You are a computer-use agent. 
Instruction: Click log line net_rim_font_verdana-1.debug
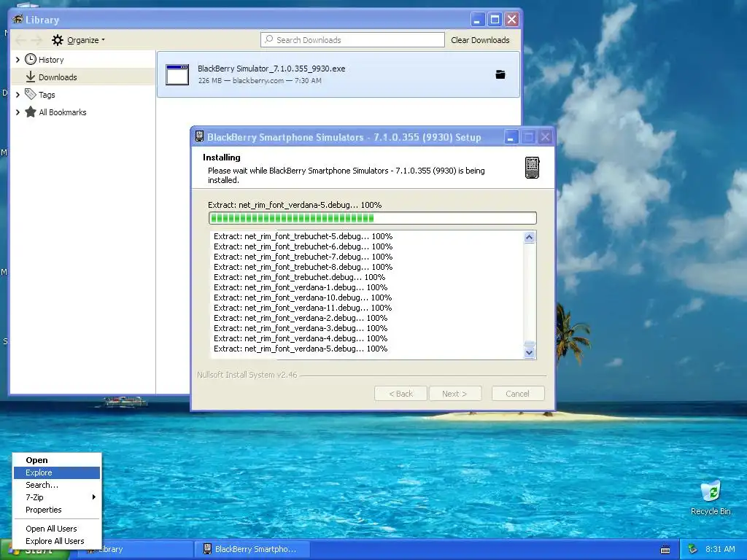[301, 287]
